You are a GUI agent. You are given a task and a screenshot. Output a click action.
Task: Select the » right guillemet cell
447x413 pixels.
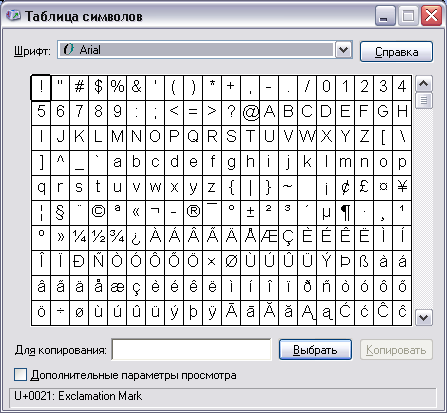(60, 238)
